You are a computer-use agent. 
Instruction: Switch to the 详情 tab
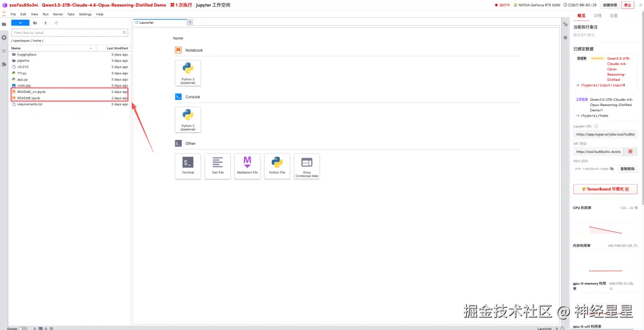point(597,15)
